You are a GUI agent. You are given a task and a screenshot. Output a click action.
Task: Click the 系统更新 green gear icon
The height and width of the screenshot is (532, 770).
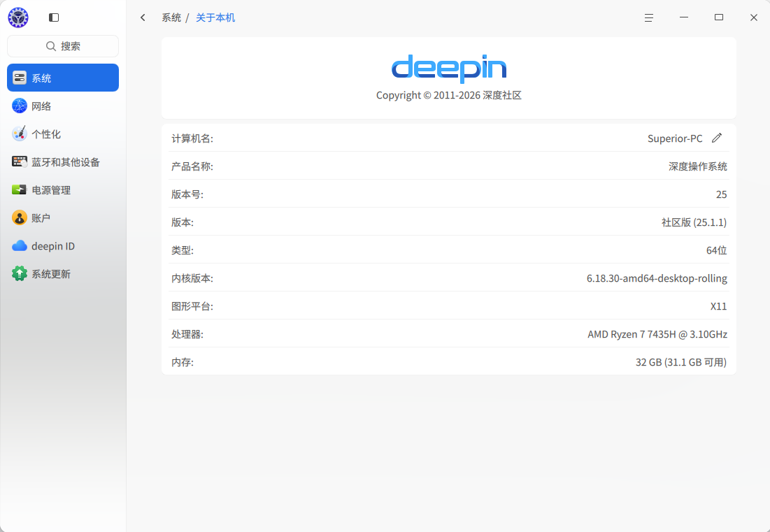tap(20, 273)
